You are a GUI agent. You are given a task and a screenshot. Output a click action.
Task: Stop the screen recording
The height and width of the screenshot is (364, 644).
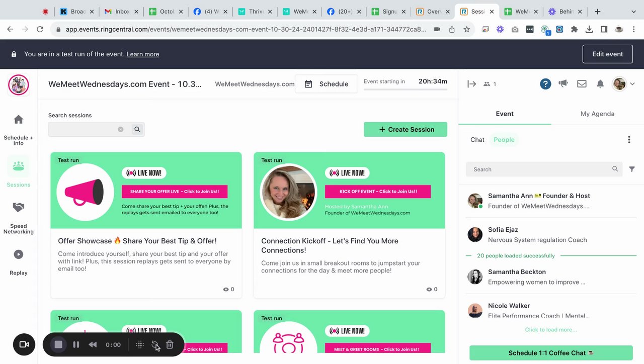point(58,344)
